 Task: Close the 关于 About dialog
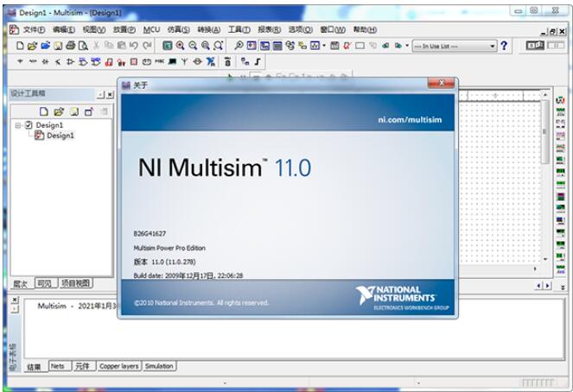click(441, 83)
